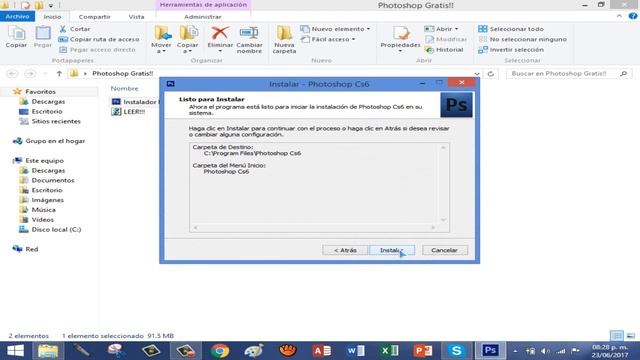Select the Instalador file in list
This screenshot has width=640, height=360.
point(135,102)
